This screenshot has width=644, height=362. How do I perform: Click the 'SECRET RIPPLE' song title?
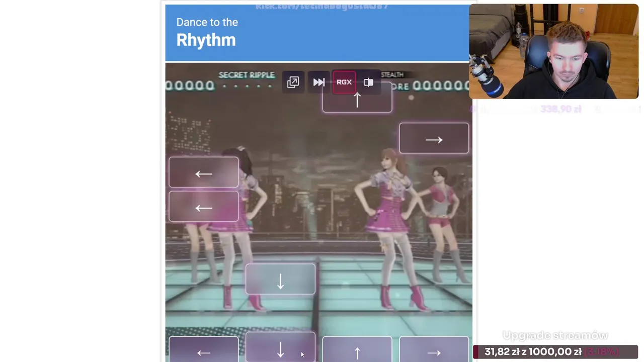(x=247, y=75)
